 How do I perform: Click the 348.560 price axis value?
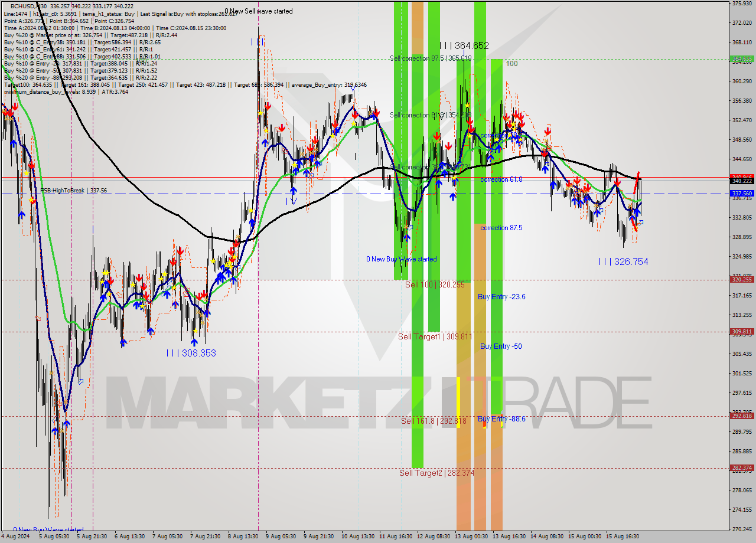click(x=742, y=140)
